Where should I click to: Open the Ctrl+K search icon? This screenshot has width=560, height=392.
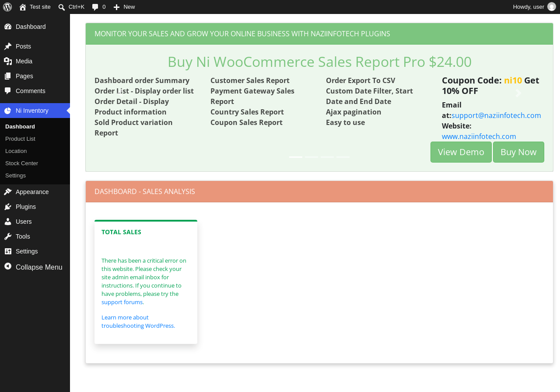coord(62,7)
